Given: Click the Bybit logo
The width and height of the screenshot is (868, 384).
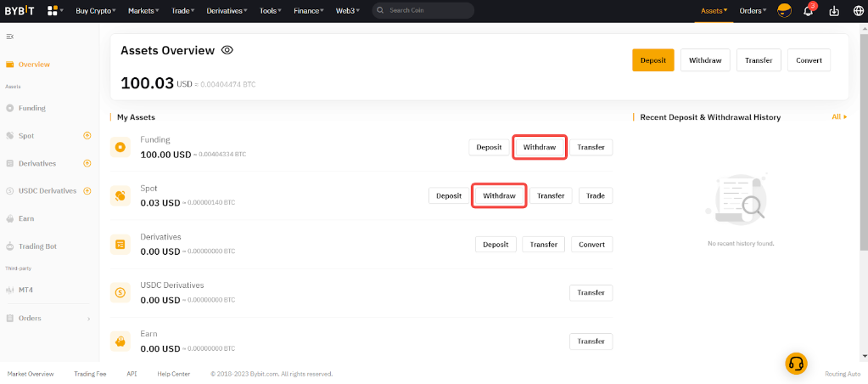Looking at the screenshot, I should coord(20,10).
